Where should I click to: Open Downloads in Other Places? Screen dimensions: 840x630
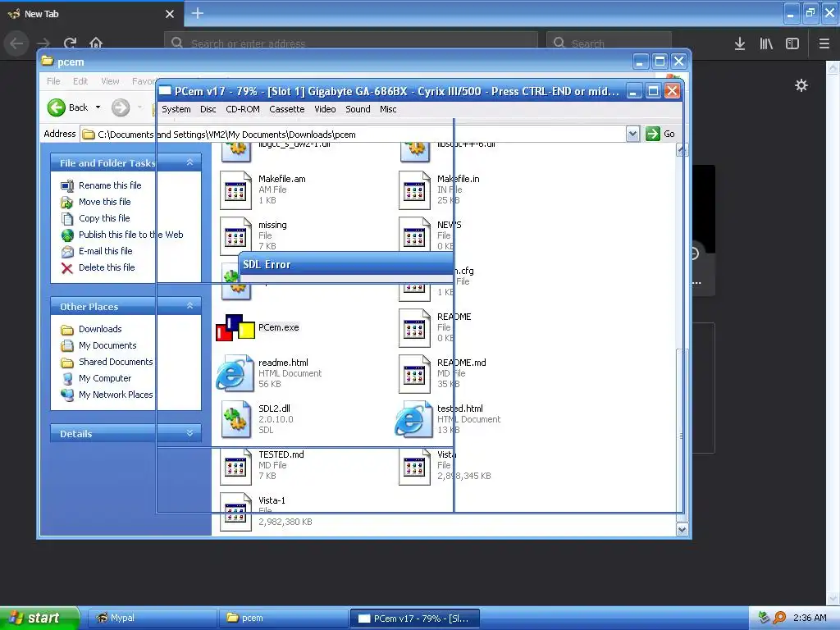[x=100, y=329]
